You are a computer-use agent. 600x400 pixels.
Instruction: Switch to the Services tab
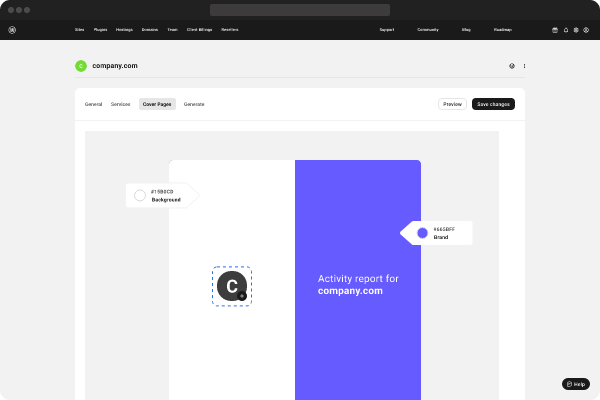tap(120, 104)
